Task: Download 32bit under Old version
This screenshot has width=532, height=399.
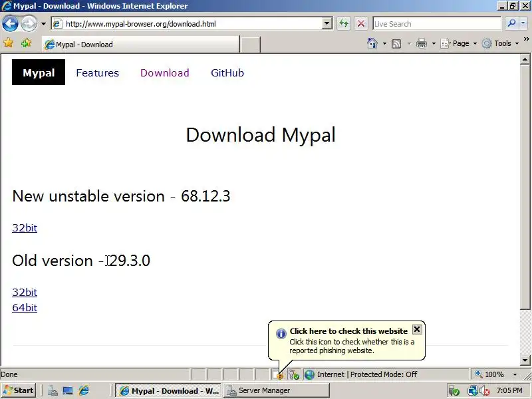Action: click(x=25, y=292)
